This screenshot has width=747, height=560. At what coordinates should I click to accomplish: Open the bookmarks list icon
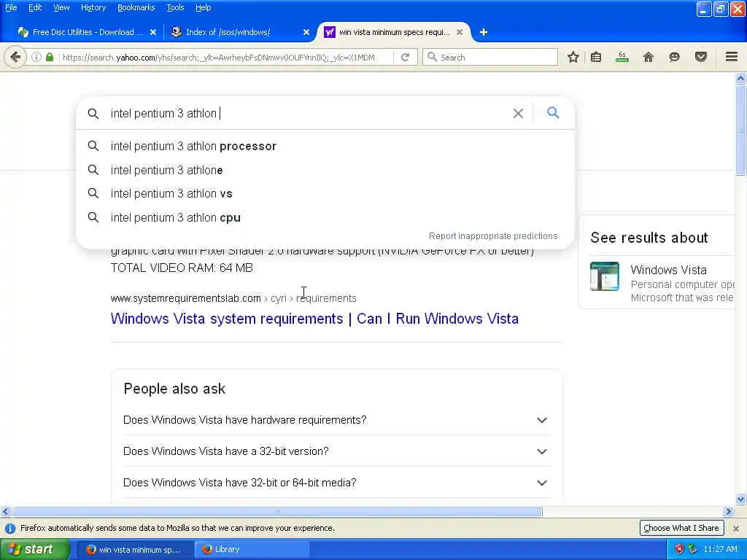pyautogui.click(x=596, y=58)
